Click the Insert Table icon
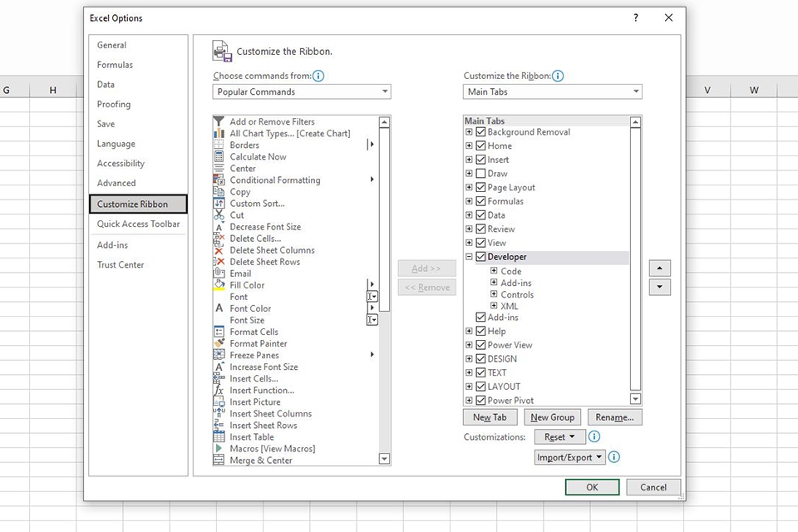Screen dimensions: 798x532 tap(219, 436)
